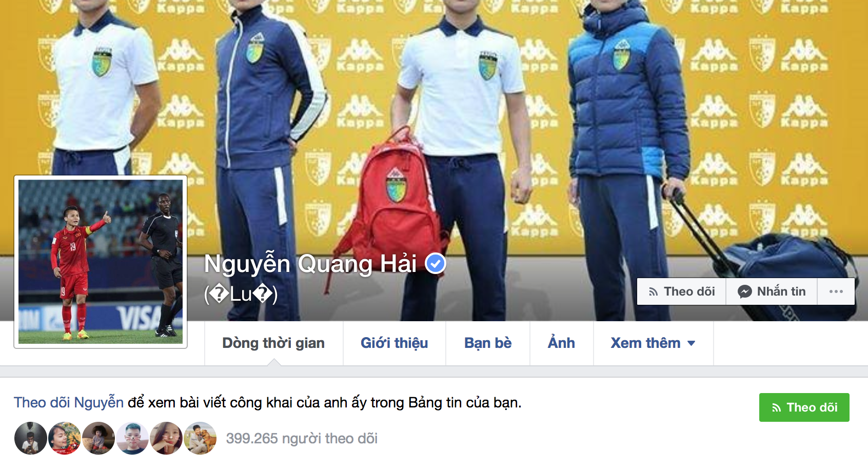This screenshot has width=868, height=469.
Task: Click the first follower avatar
Action: tap(31, 438)
